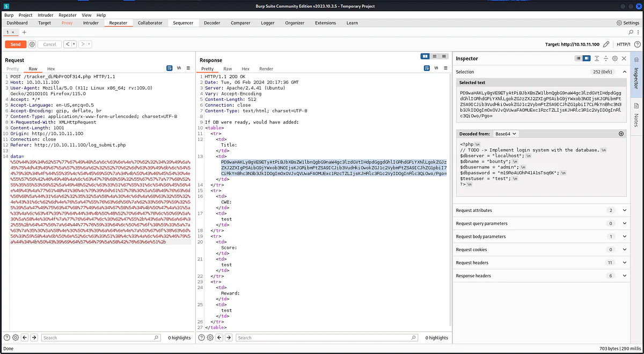Close Repeater tab 1
The image size is (644, 354).
[14, 32]
